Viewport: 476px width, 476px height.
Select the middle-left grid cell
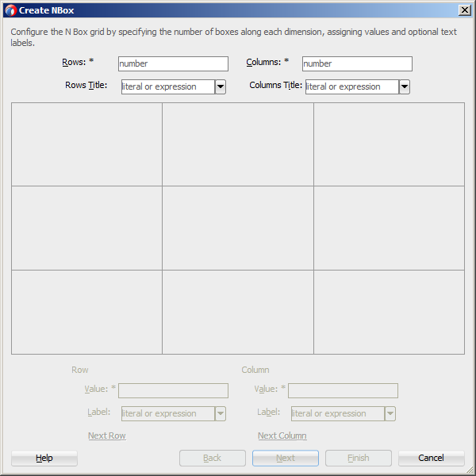(x=86, y=228)
